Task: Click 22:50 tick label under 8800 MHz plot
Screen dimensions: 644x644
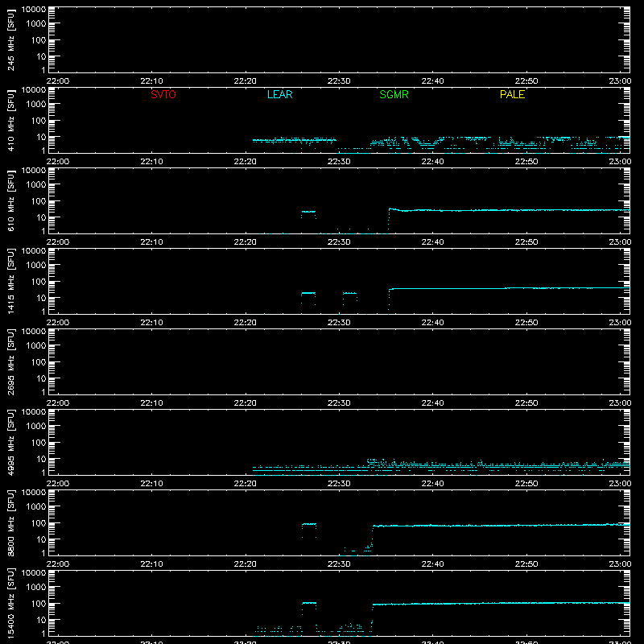Action: tap(526, 564)
